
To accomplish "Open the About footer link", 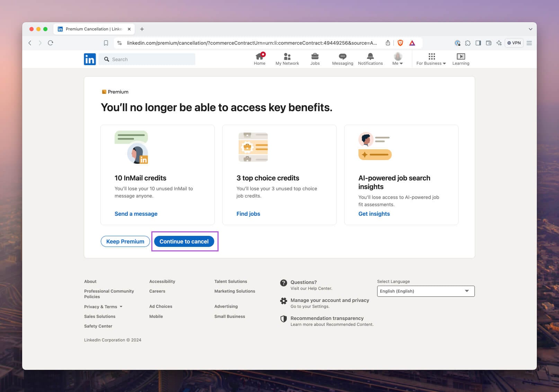I will (x=90, y=282).
